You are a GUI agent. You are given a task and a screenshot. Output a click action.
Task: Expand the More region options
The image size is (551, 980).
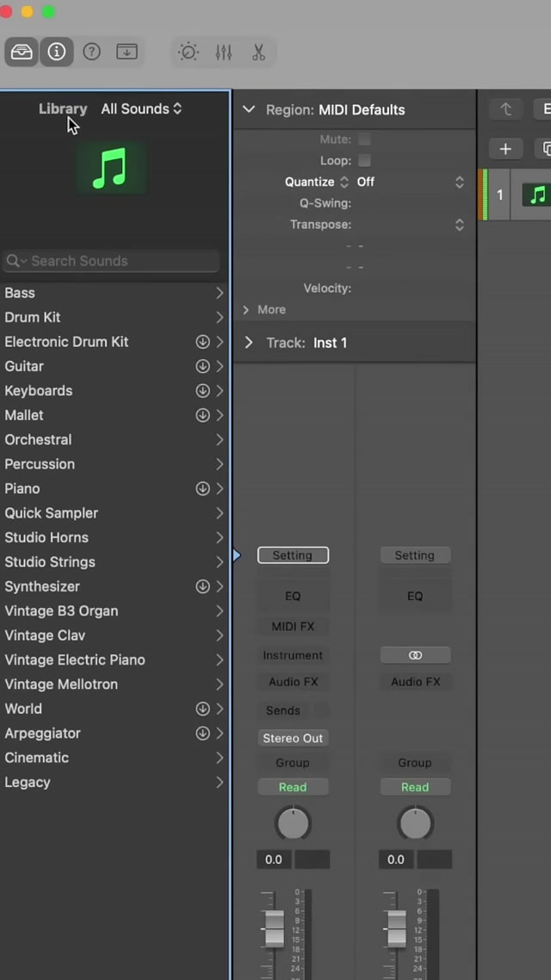pos(246,310)
